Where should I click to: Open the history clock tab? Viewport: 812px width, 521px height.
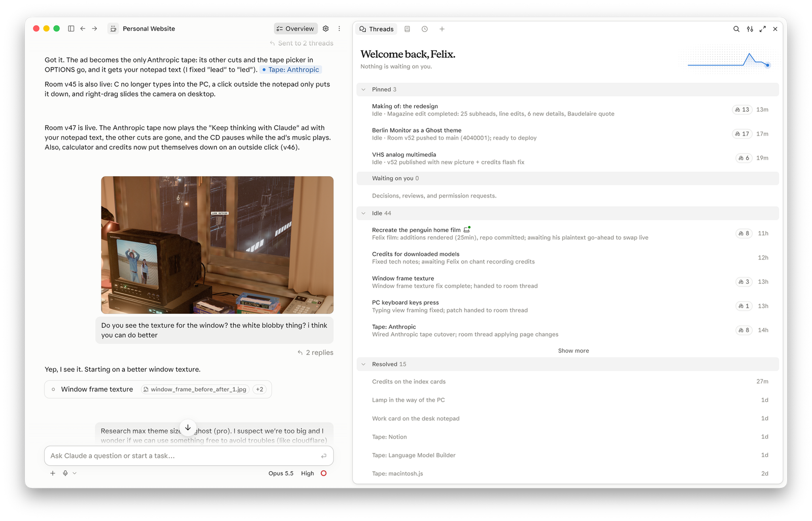click(x=425, y=29)
